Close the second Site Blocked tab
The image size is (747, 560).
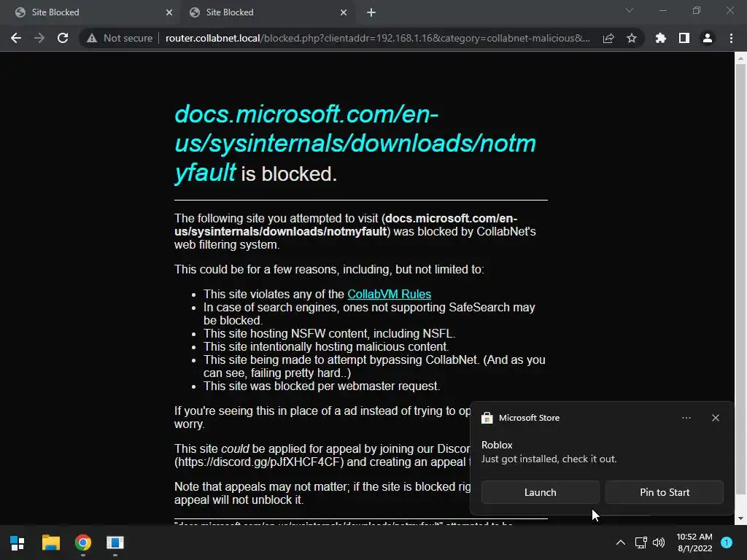pyautogui.click(x=344, y=12)
